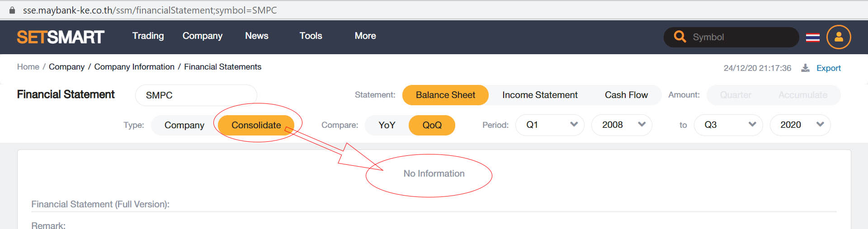
Task: Click the SETSMART logo
Action: [61, 37]
